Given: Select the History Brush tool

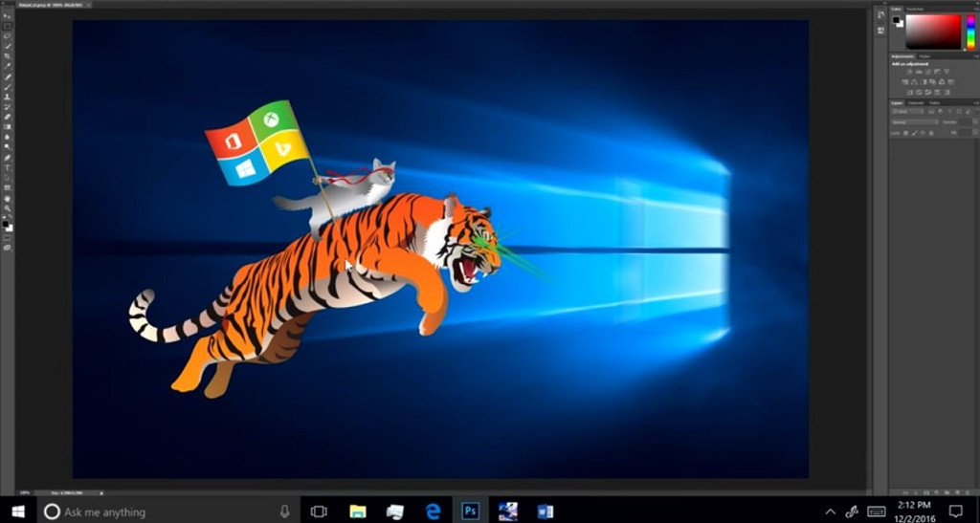Looking at the screenshot, I should 8,107.
